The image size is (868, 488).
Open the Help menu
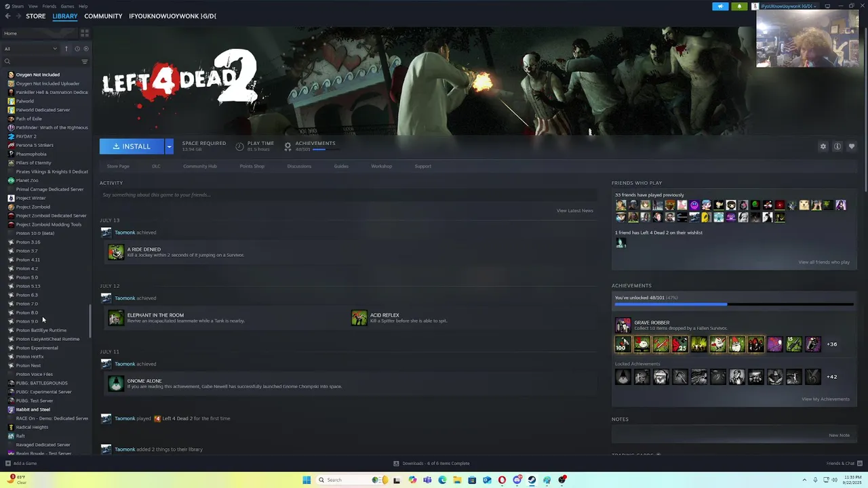pos(83,6)
